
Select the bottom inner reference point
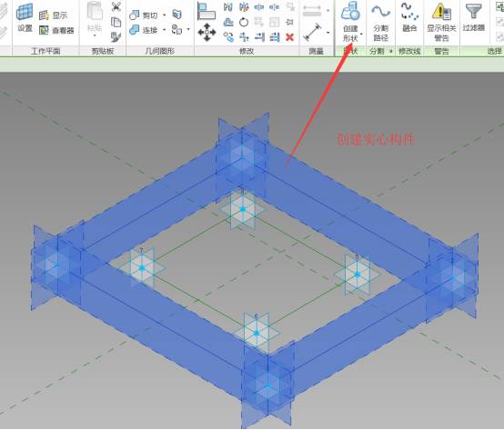(257, 334)
